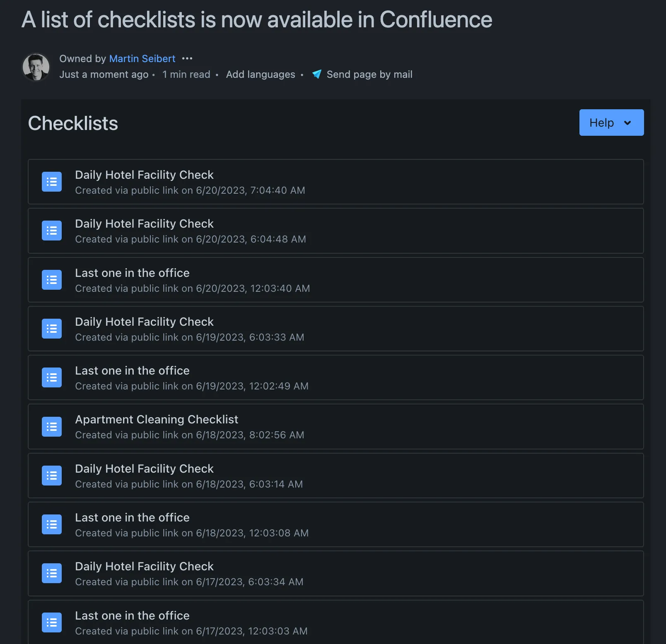Click the paper plane mail icon
This screenshot has width=666, height=644.
317,74
